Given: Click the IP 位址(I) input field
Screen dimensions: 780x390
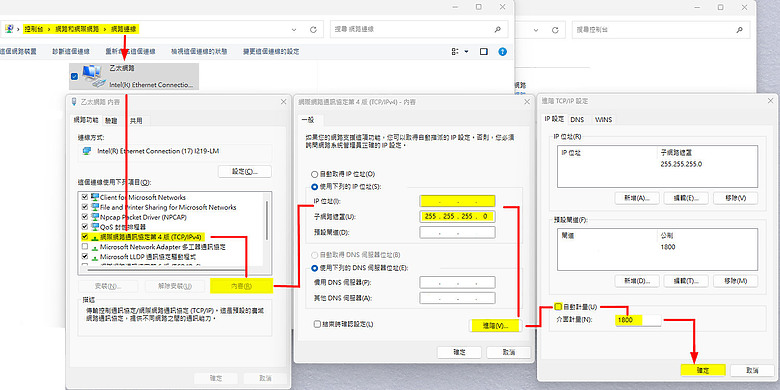Looking at the screenshot, I should [x=457, y=201].
